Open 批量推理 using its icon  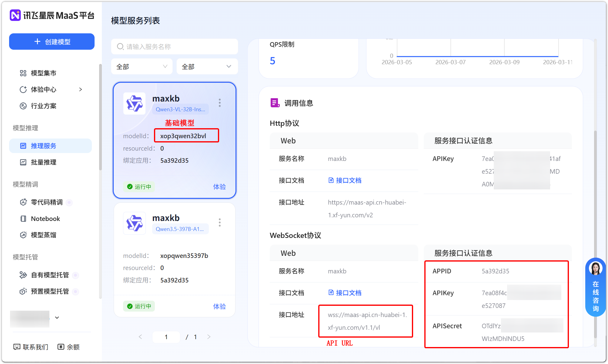tap(23, 162)
